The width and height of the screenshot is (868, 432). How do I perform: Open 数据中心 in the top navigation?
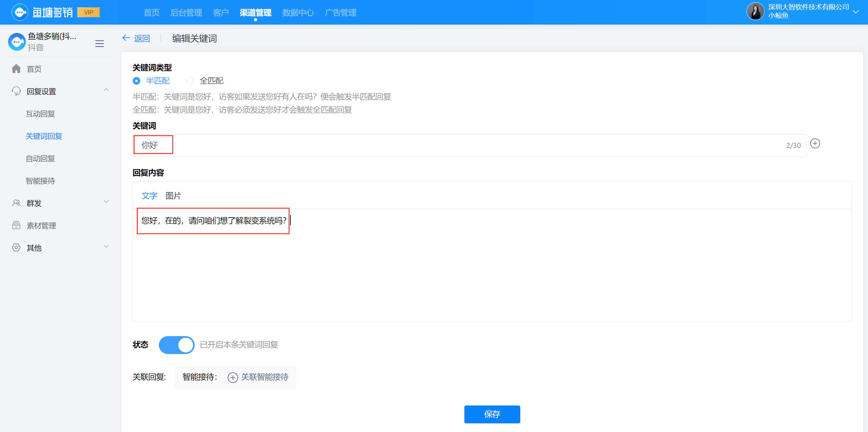(x=298, y=13)
